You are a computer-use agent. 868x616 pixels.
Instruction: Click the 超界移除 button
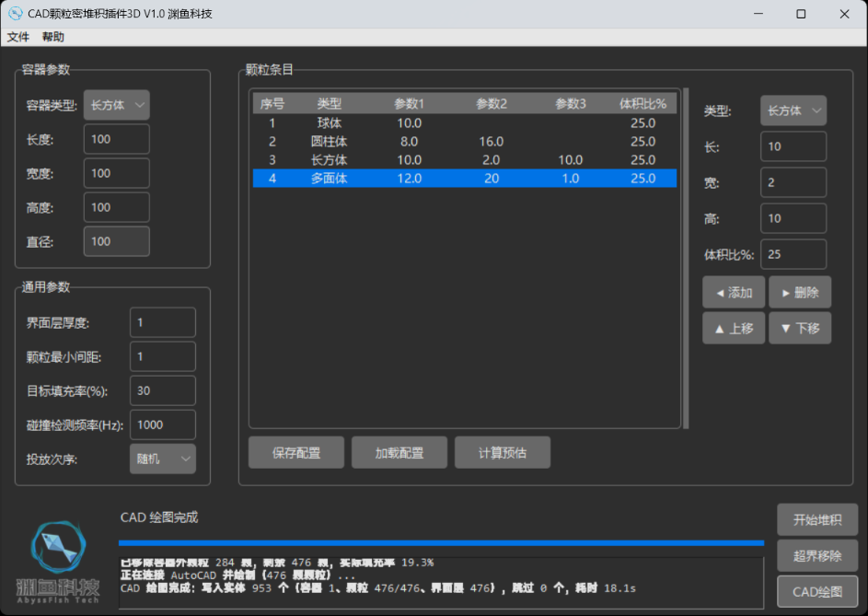(817, 555)
